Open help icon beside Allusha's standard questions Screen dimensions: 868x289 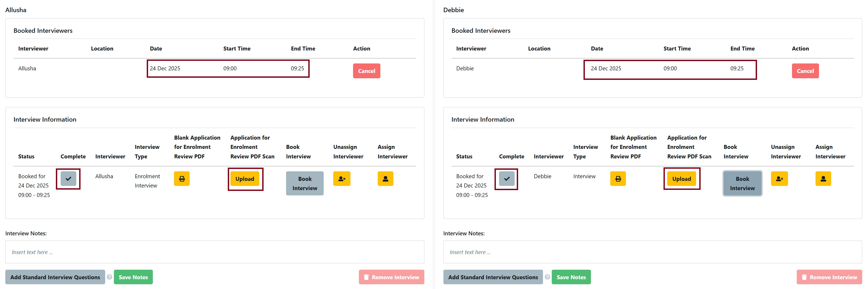click(109, 277)
